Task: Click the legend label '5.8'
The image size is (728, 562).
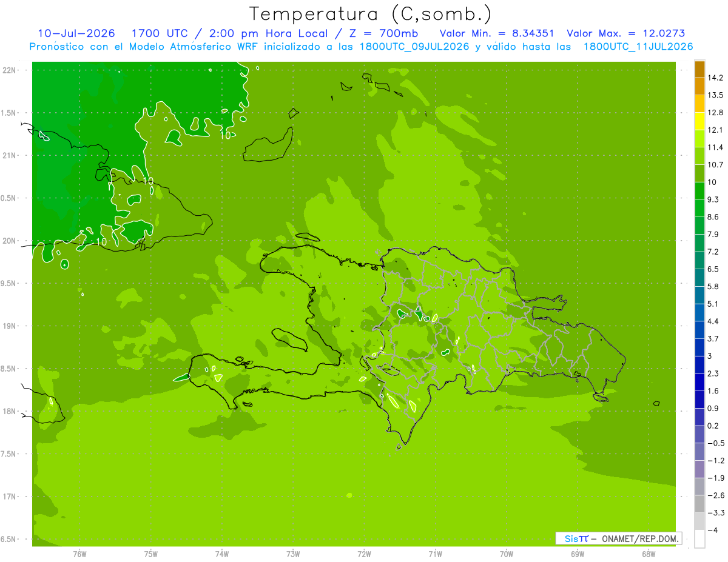Action: [x=713, y=286]
